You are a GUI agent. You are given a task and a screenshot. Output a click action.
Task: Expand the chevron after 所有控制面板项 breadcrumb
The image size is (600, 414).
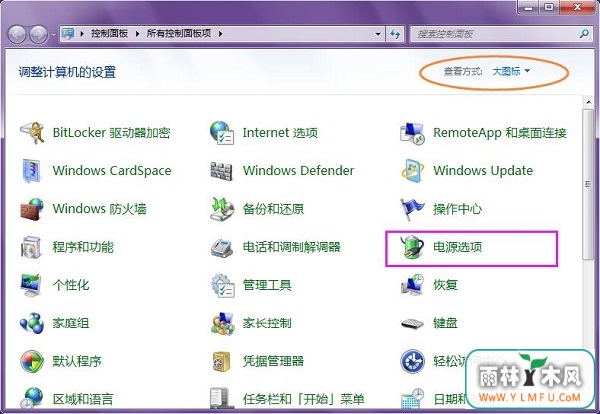coord(220,34)
